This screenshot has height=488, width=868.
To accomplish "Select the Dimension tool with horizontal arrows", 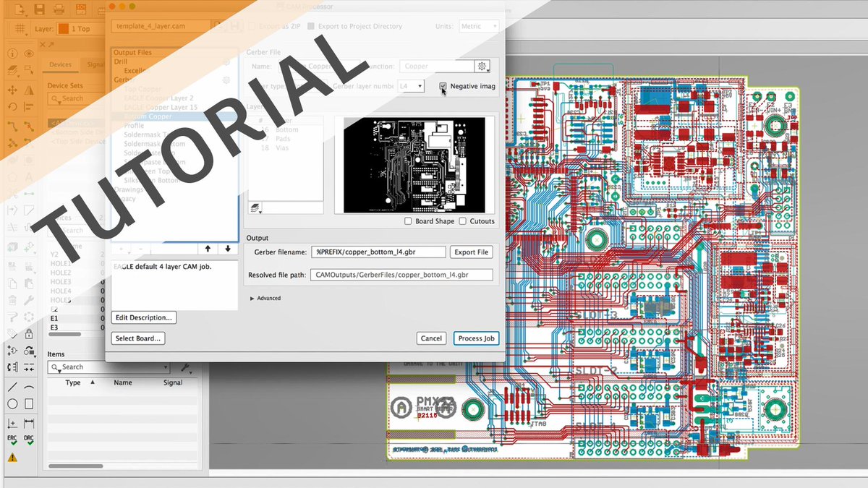I will pos(29,423).
